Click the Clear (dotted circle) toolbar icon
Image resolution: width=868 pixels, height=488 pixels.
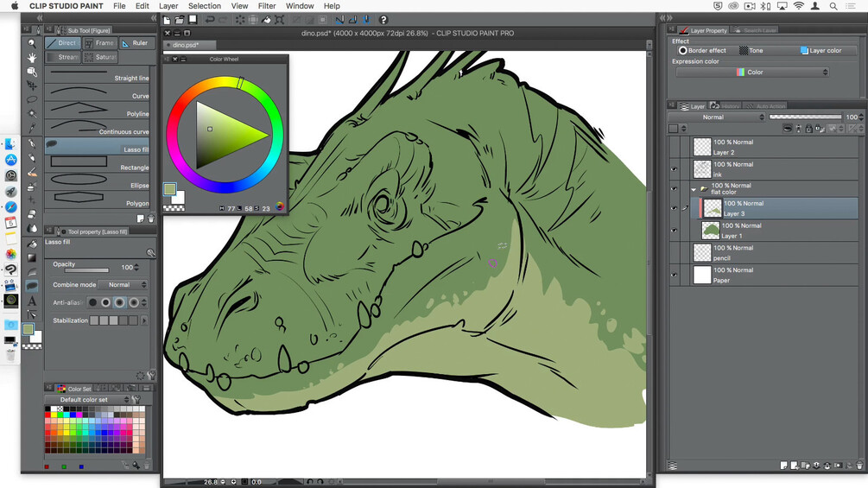pos(240,20)
